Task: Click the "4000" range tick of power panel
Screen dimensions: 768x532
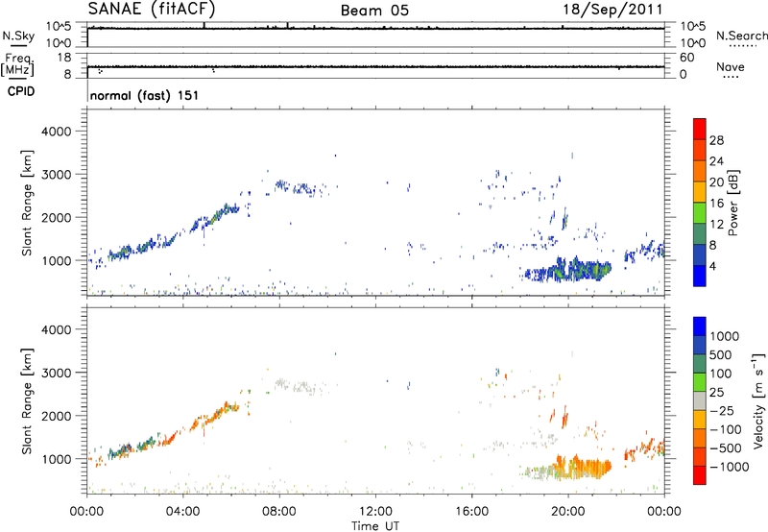Action: pyautogui.click(x=56, y=132)
